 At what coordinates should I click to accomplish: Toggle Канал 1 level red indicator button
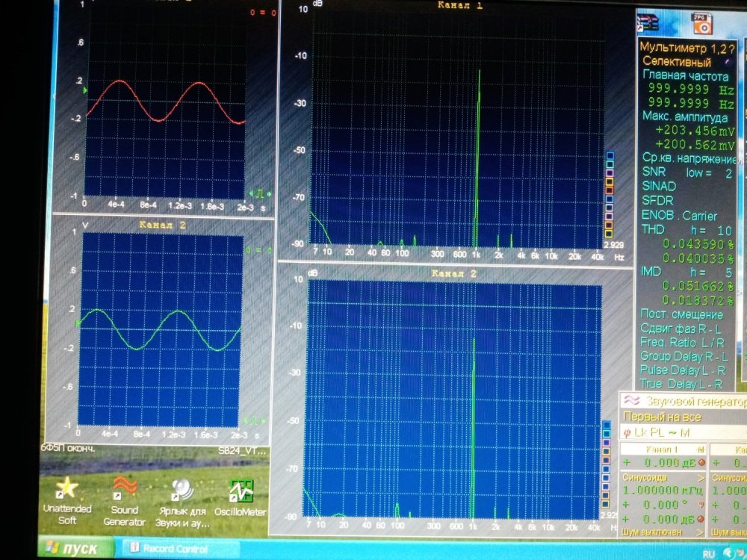pos(701,463)
